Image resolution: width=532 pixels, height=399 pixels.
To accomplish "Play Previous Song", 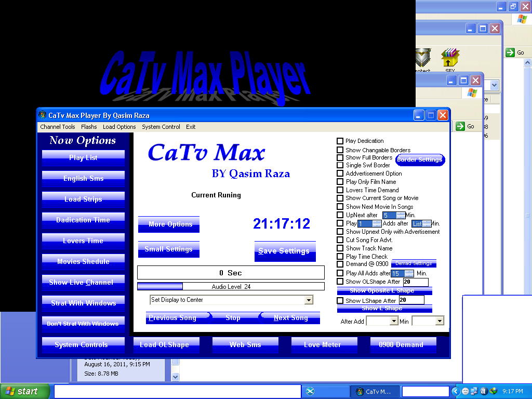I will pyautogui.click(x=177, y=317).
